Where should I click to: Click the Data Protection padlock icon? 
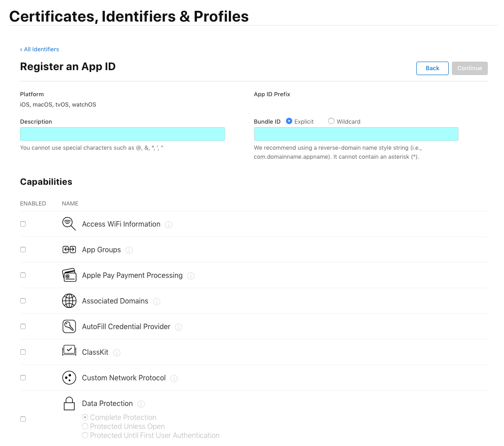[x=69, y=403]
